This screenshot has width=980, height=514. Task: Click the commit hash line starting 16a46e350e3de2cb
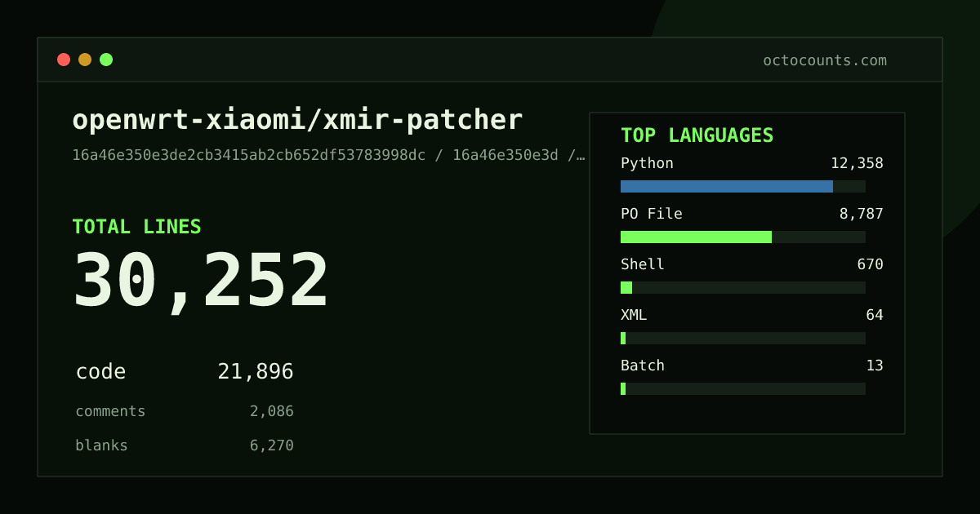point(328,155)
